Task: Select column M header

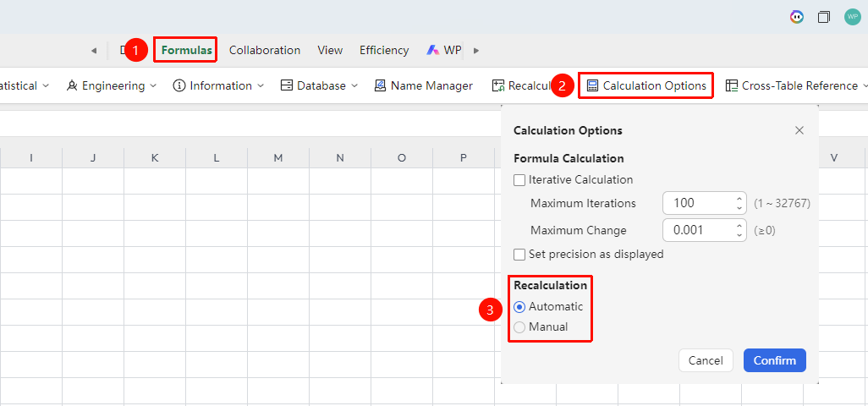Action: click(278, 157)
